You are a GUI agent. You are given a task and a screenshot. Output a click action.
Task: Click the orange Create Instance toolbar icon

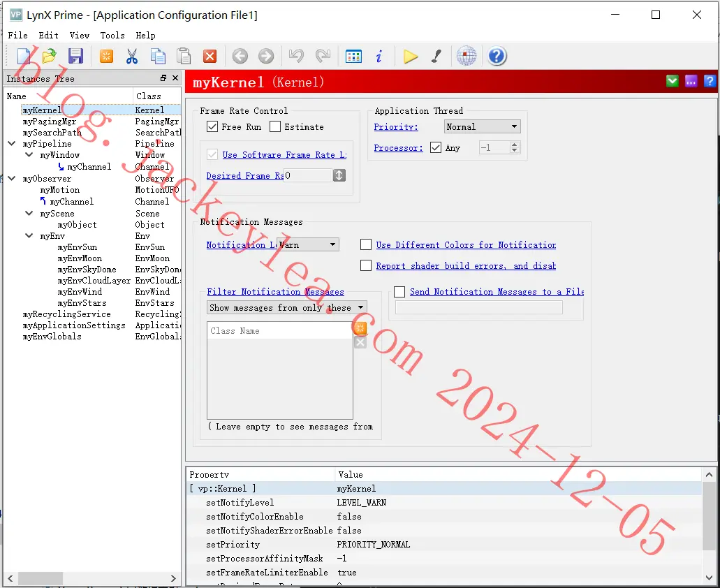106,56
